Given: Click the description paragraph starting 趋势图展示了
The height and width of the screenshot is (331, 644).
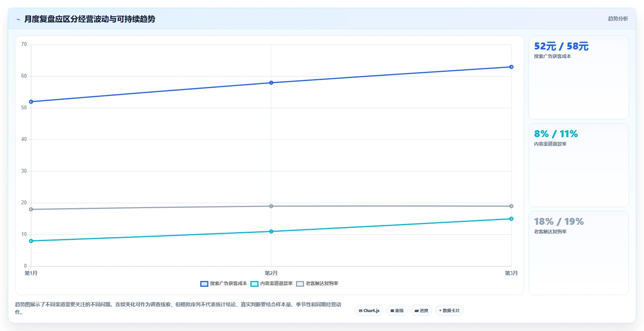Looking at the screenshot, I should coord(178,308).
